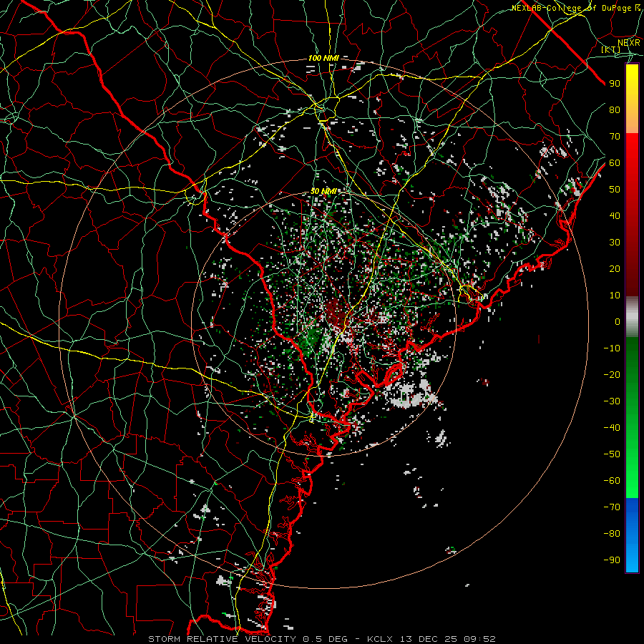Click the positive 40 scale label
Viewport: 644px width, 644px height.
click(615, 216)
